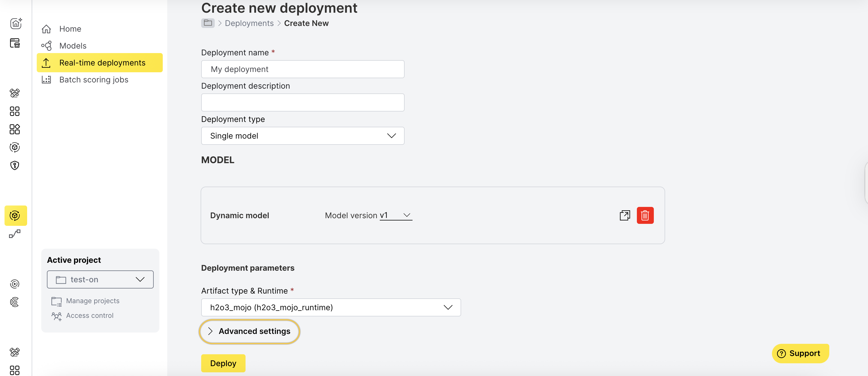The height and width of the screenshot is (376, 868).
Task: Click the external link icon on Dynamic model card
Action: (x=625, y=215)
